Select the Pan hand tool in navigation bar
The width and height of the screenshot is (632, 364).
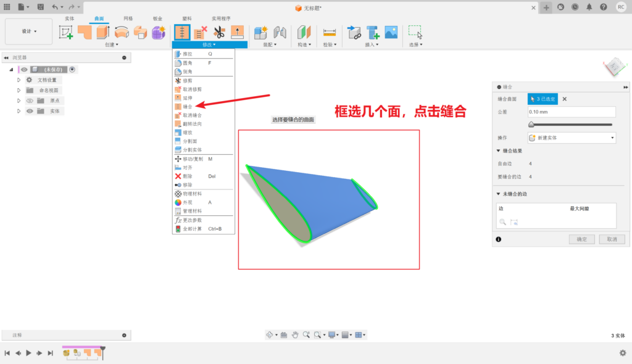[x=296, y=334]
